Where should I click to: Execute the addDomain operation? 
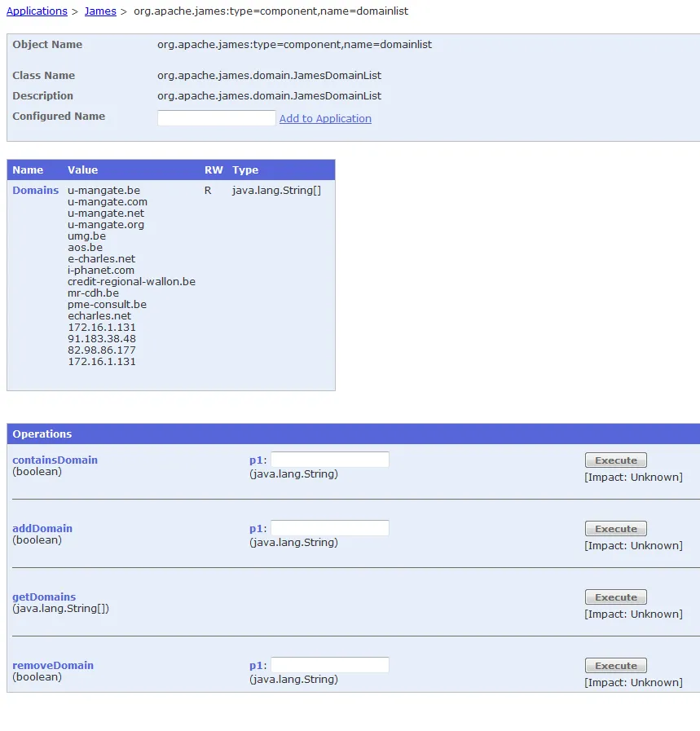tap(615, 529)
